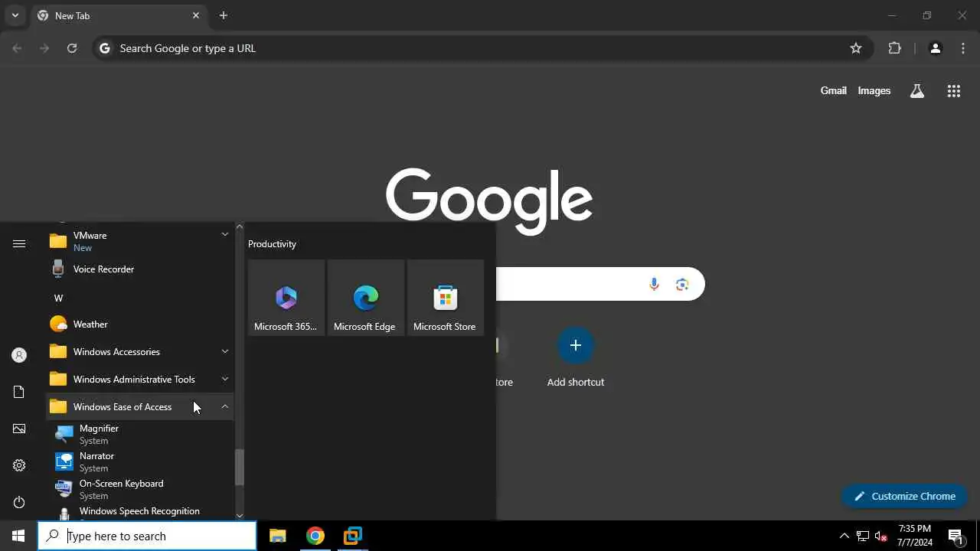Open On-Screen Keyboard
Screen dimensions: 980x551
pos(140,490)
